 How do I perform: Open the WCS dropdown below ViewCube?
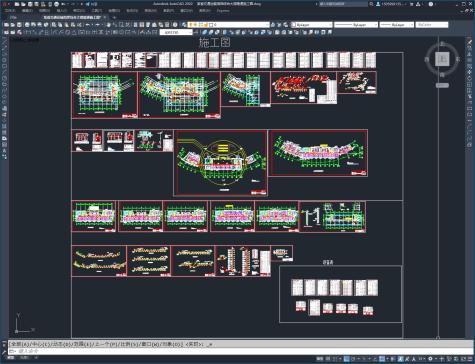pyautogui.click(x=442, y=85)
